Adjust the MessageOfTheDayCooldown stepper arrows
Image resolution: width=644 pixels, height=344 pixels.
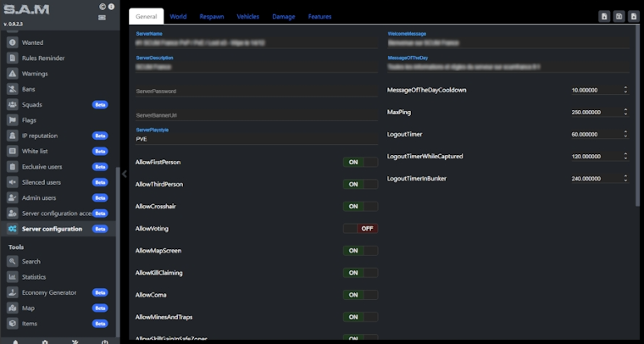pyautogui.click(x=625, y=90)
